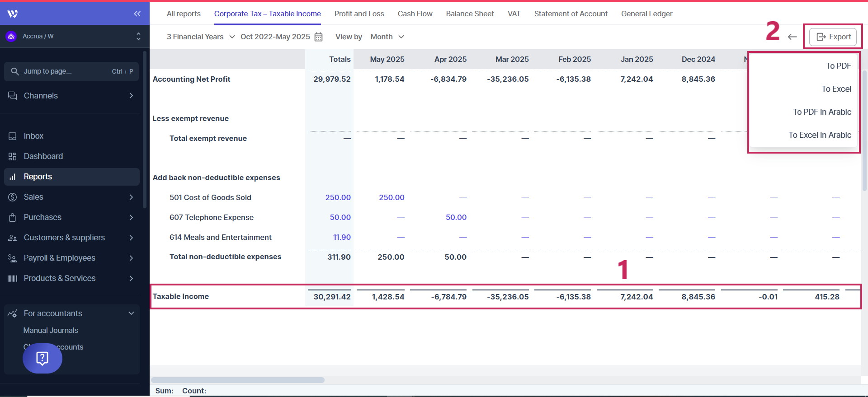Select the Reports sidebar item
This screenshot has height=397, width=868.
pos(38,177)
